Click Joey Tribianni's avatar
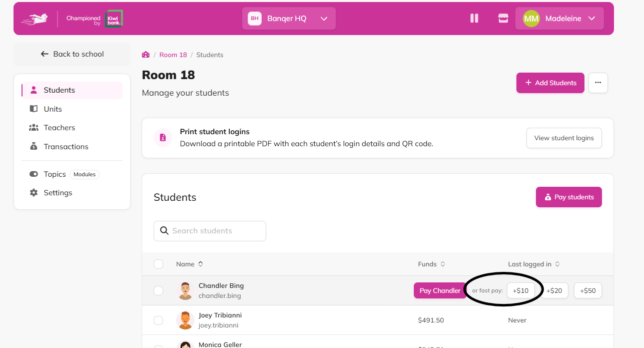The width and height of the screenshot is (644, 348). tap(185, 320)
